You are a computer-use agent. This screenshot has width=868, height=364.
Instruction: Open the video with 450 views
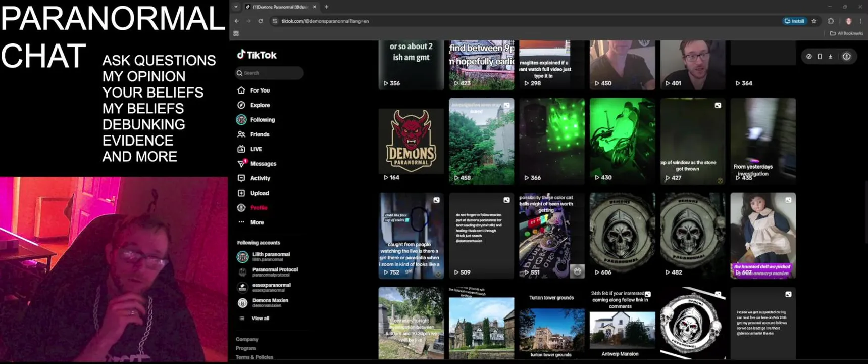(x=623, y=65)
